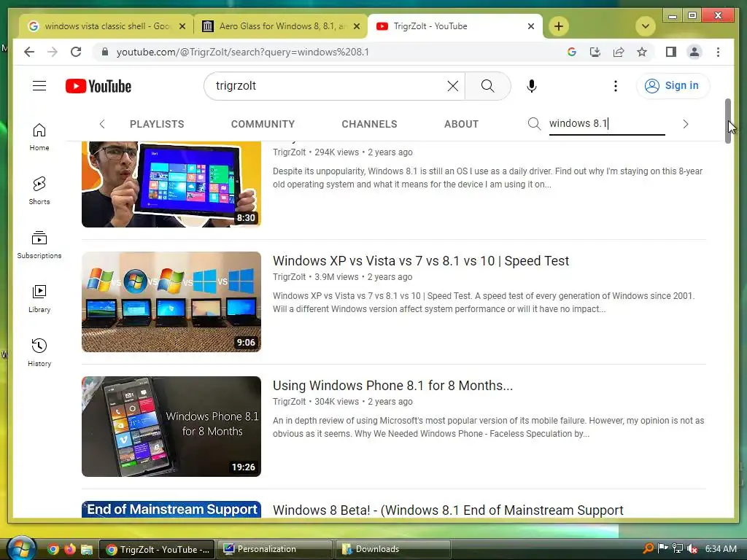Image resolution: width=747 pixels, height=560 pixels.
Task: Open Windows XP vs Vista Speed Test title
Action: pos(421,261)
